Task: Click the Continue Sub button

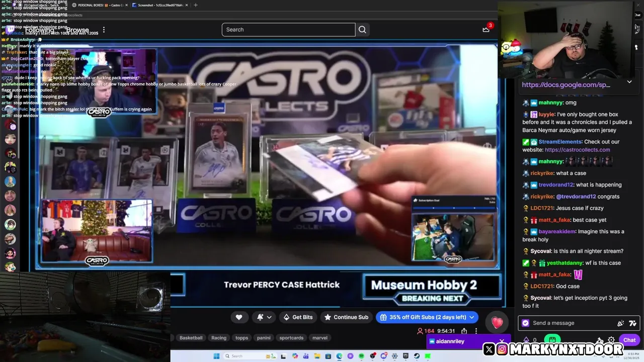Action: point(346,317)
